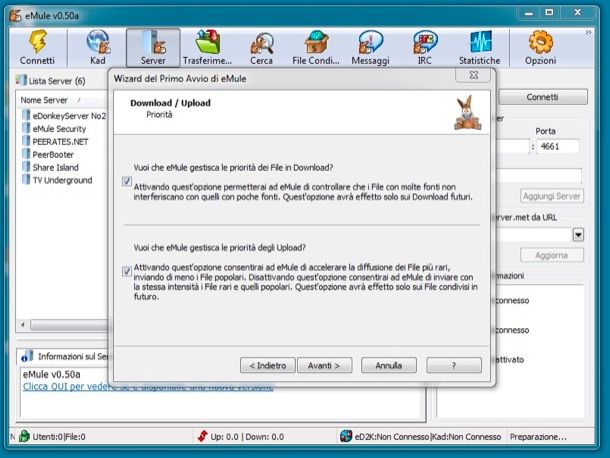Click the eD2K:Non Connesso status text

tap(392, 437)
